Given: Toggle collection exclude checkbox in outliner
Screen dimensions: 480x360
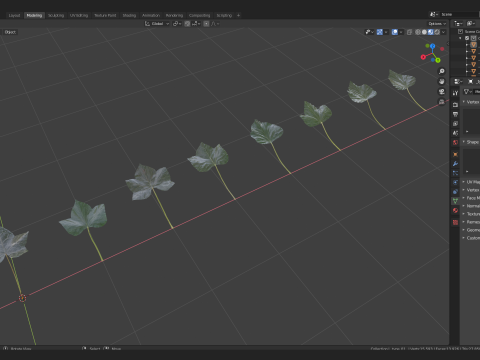Looking at the screenshot, I should pyautogui.click(x=467, y=38).
